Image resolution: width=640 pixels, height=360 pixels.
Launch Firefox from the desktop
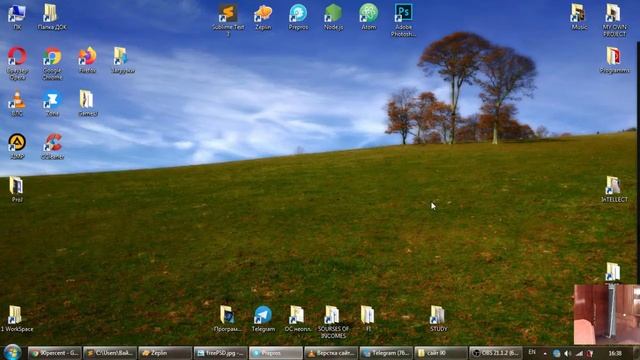point(87,60)
